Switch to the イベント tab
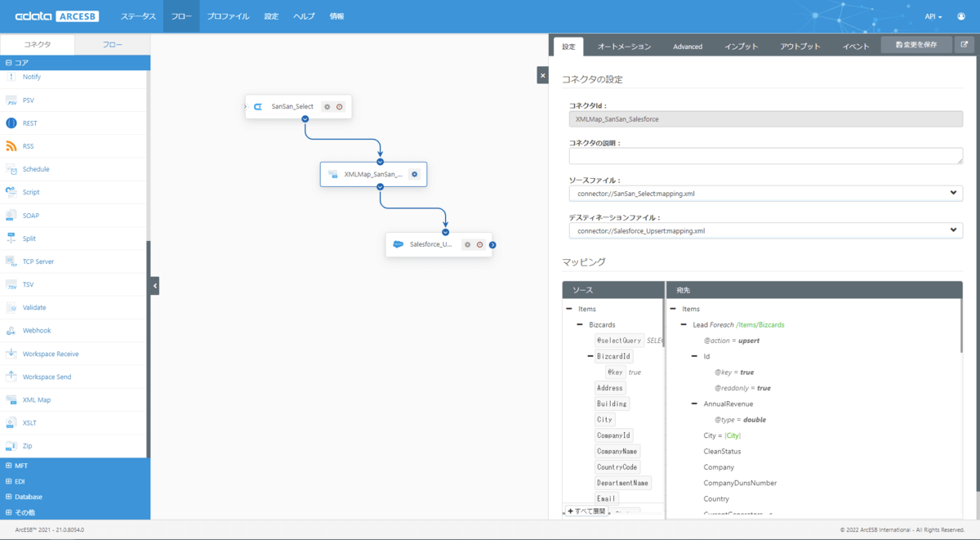This screenshot has width=980, height=540. click(x=856, y=47)
